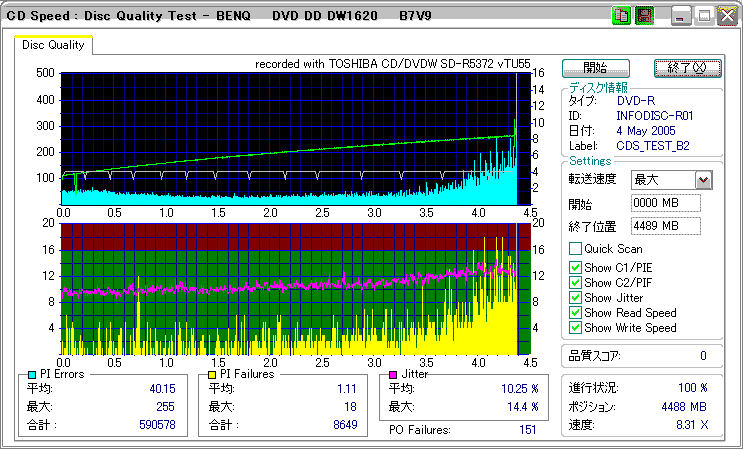Viewport: 743px width, 449px height.
Task: Click the 開始 start position field
Action: click(666, 203)
